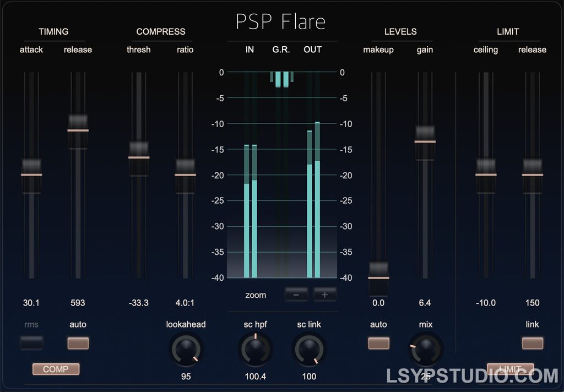This screenshot has height=392, width=564.
Task: Click the limit release slider handle
Action: (533, 175)
